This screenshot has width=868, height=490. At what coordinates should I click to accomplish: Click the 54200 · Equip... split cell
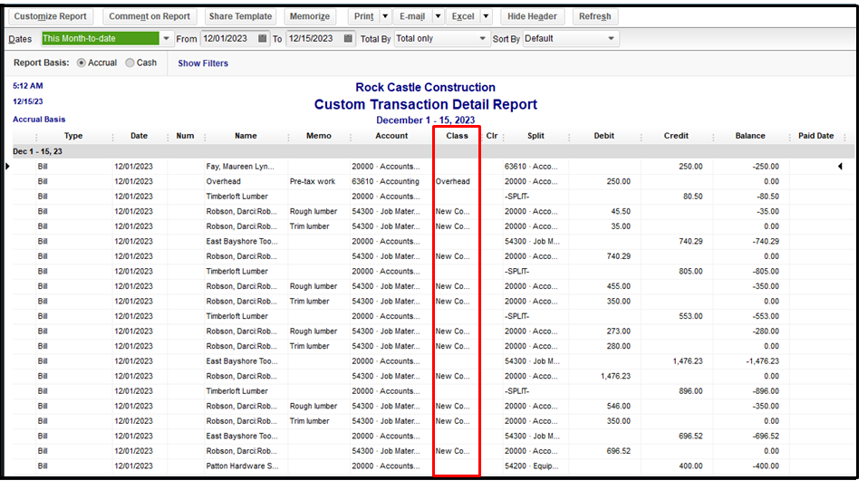[532, 466]
